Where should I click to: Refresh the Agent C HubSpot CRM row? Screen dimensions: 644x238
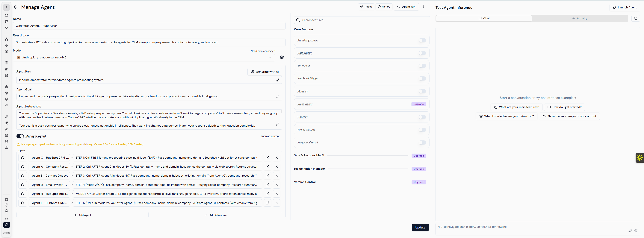pyautogui.click(x=23, y=158)
